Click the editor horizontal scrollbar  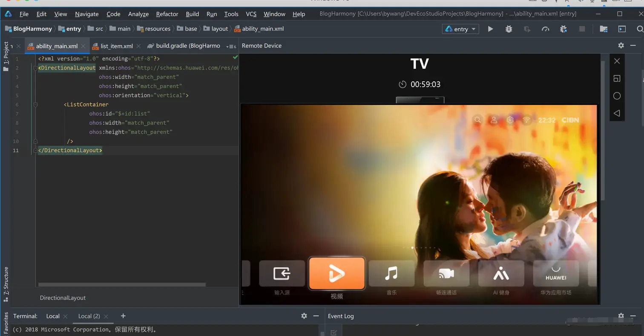[122, 284]
